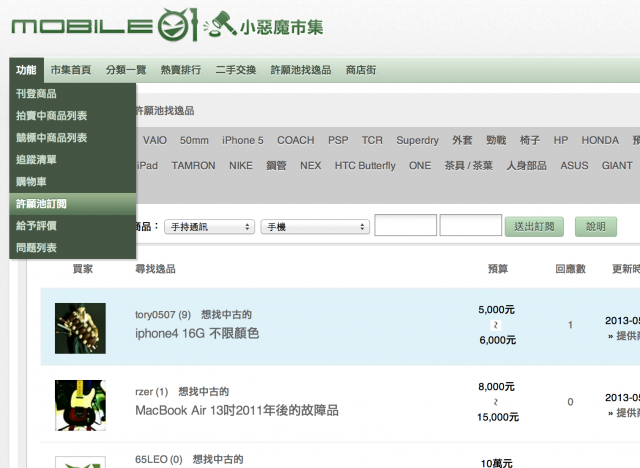640x468 pixels.
Task: Click the HP keyword tag
Action: coord(561,140)
